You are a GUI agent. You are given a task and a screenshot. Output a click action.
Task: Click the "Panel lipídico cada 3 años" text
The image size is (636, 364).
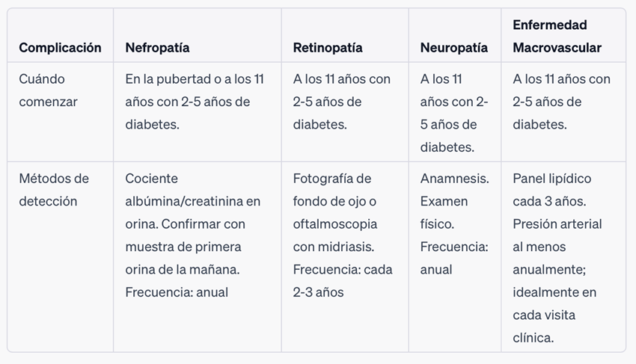[552, 190]
